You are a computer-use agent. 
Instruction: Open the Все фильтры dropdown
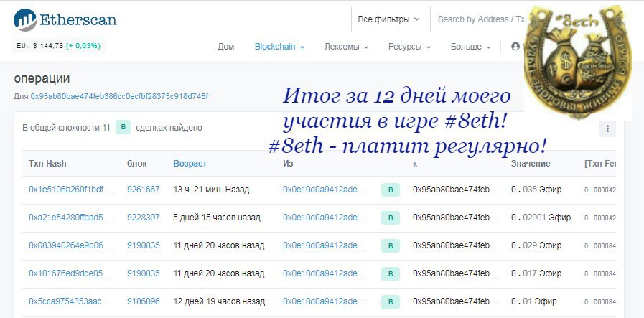point(391,19)
